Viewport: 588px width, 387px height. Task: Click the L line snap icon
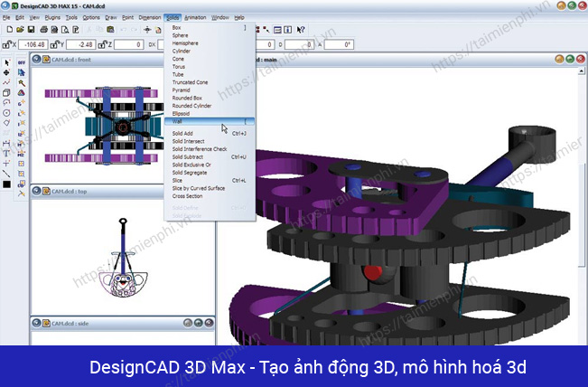pyautogui.click(x=22, y=113)
